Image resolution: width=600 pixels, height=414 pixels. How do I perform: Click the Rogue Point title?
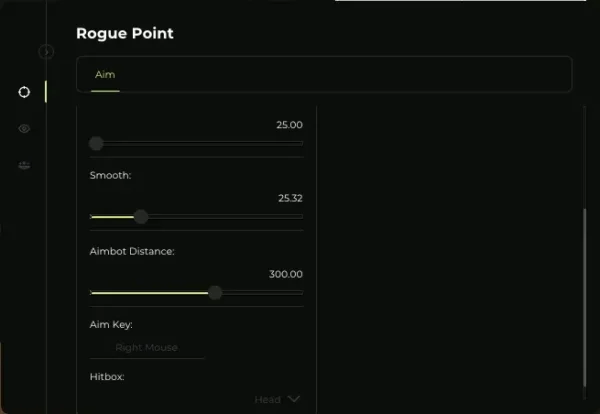[x=125, y=33]
